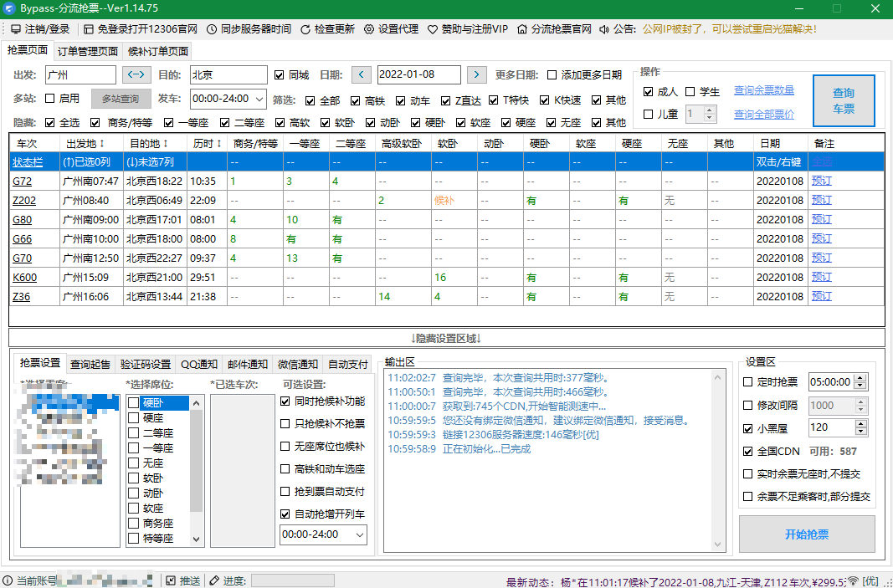The image size is (893, 588).
Task: Go to previous date arrow
Action: click(361, 74)
